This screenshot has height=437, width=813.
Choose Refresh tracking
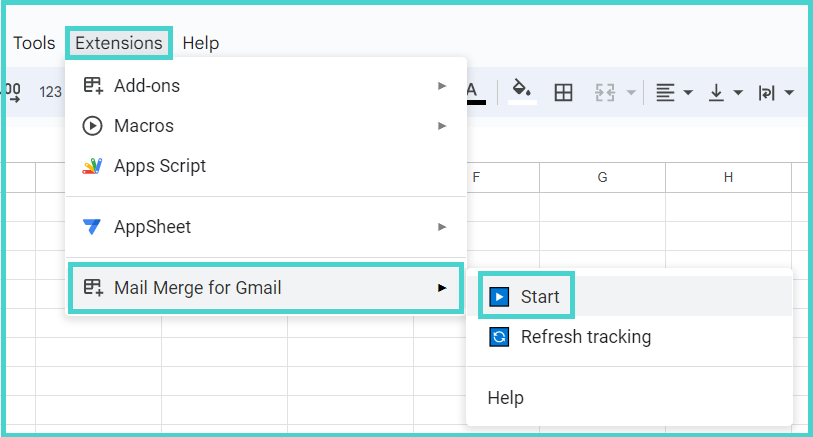pos(629,337)
